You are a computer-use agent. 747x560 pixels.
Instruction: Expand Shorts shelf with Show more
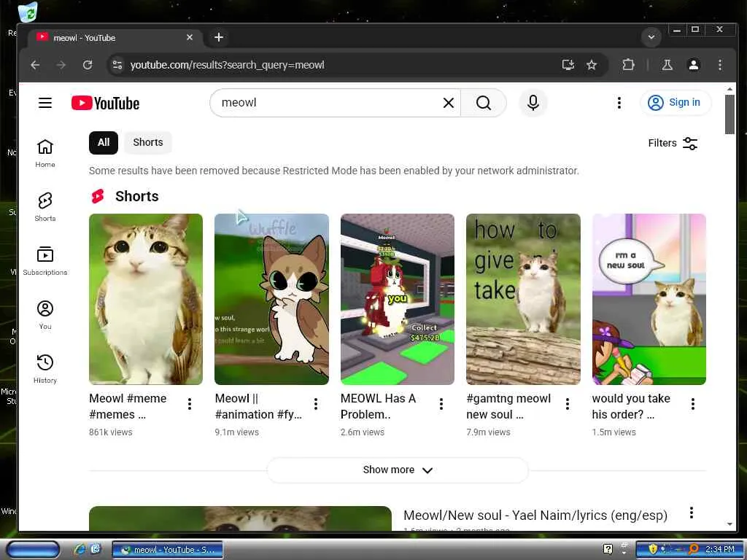(x=398, y=470)
